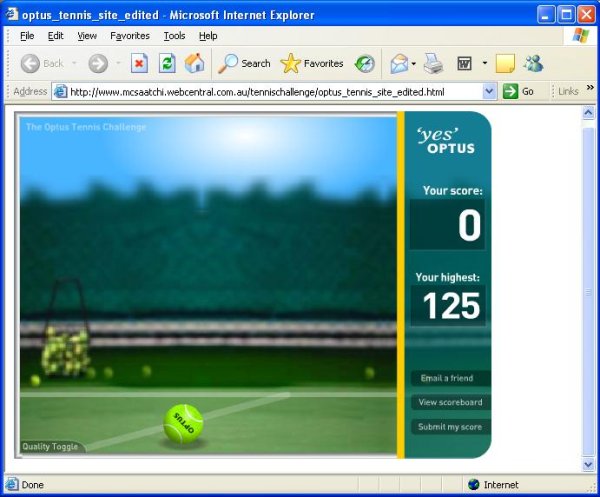600x497 pixels.
Task: Go to the Home page icon
Action: 194,63
